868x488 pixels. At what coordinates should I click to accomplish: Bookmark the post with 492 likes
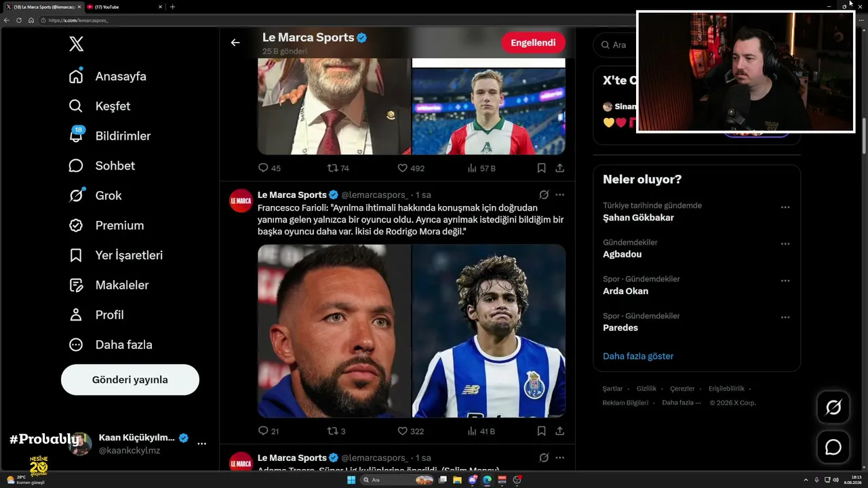pyautogui.click(x=541, y=168)
